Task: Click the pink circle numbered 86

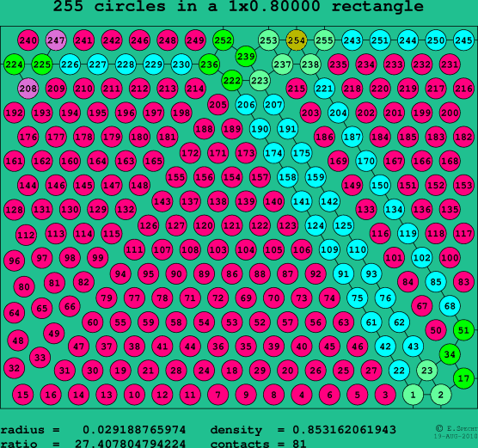Action: (x=231, y=273)
